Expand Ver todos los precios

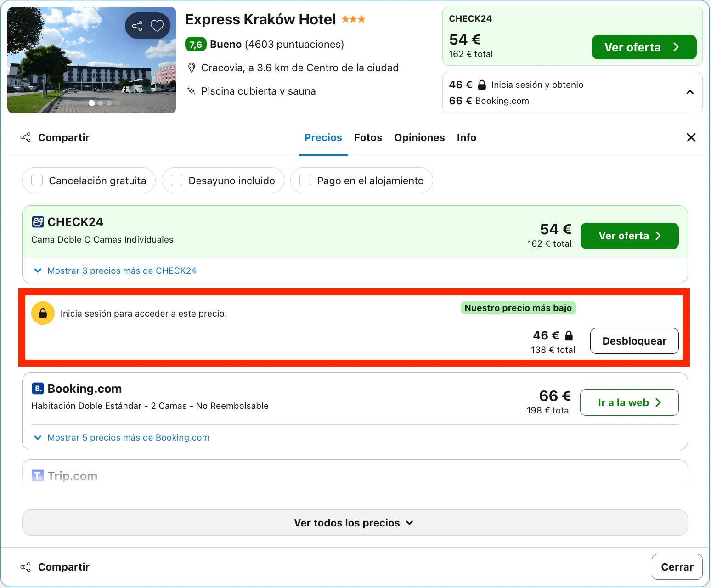click(x=355, y=523)
